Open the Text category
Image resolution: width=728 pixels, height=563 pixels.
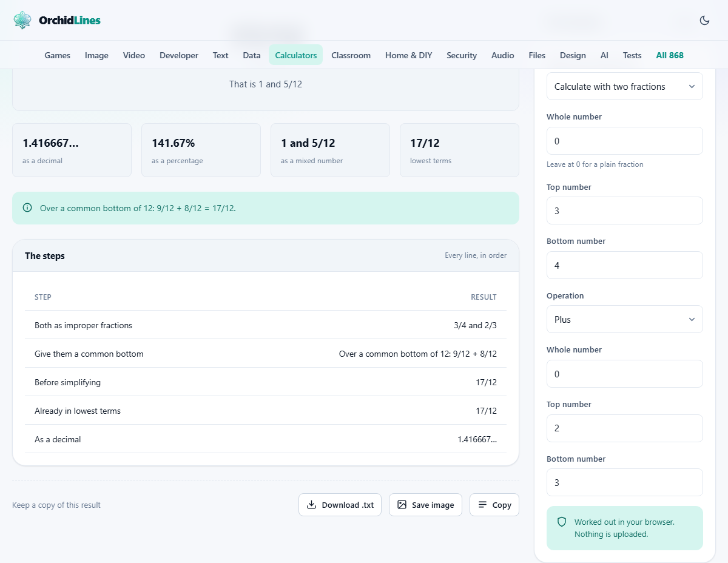point(220,55)
